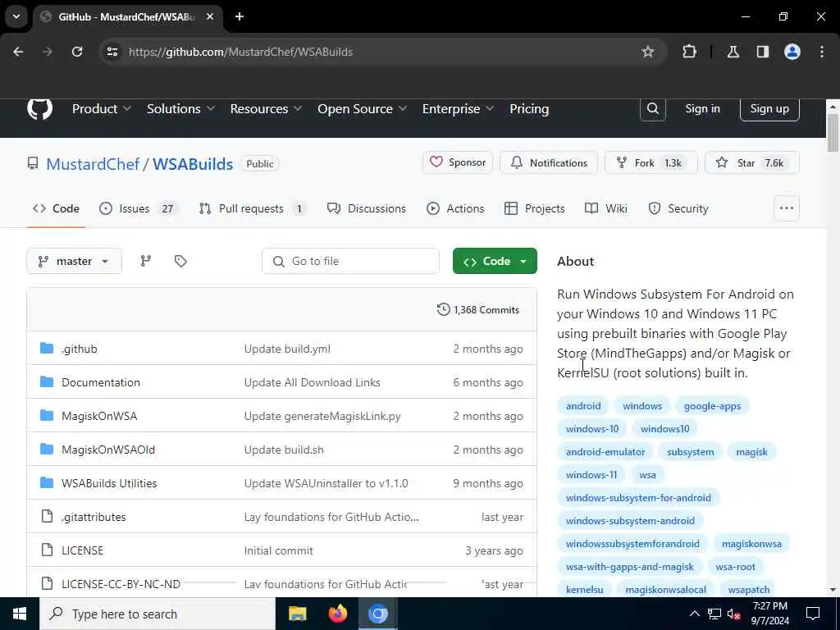Open the Chrome Labs flask icon
Viewport: 840px width, 630px height.
(x=733, y=52)
